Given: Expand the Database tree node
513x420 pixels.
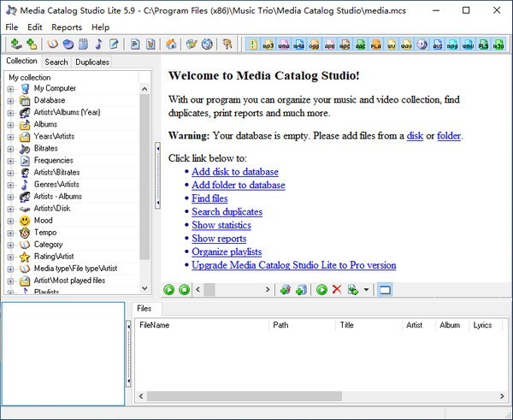Looking at the screenshot, I should coord(10,101).
